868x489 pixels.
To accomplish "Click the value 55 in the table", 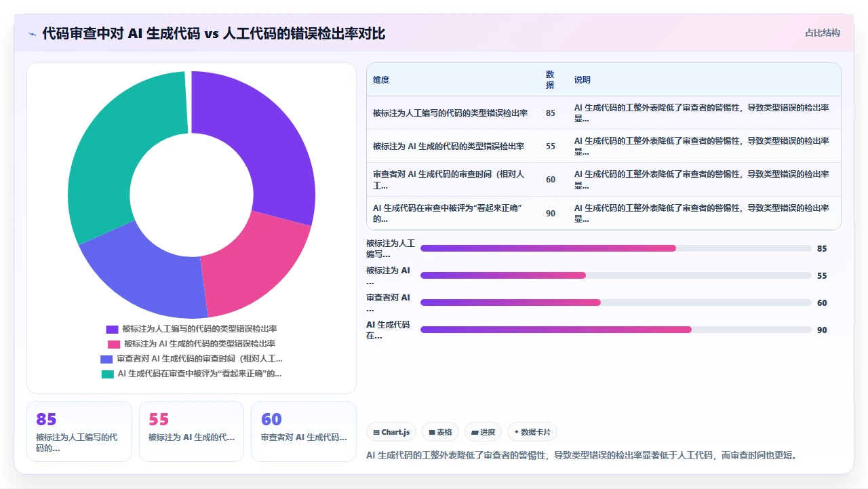I will (550, 146).
